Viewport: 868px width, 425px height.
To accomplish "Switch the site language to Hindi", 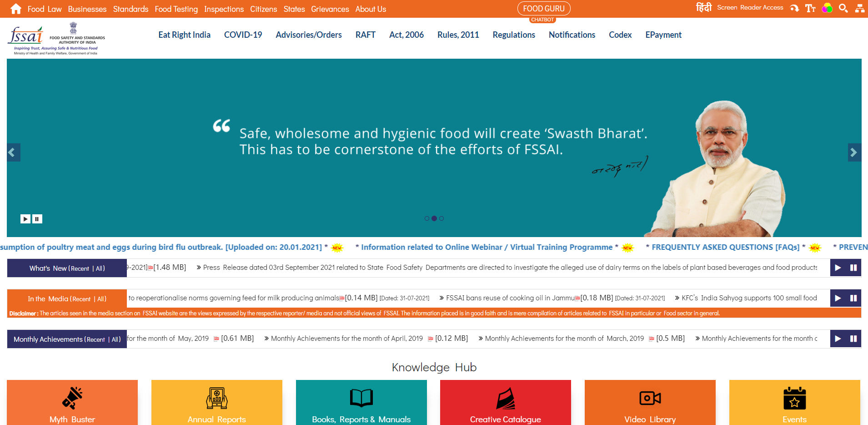I will pyautogui.click(x=704, y=8).
